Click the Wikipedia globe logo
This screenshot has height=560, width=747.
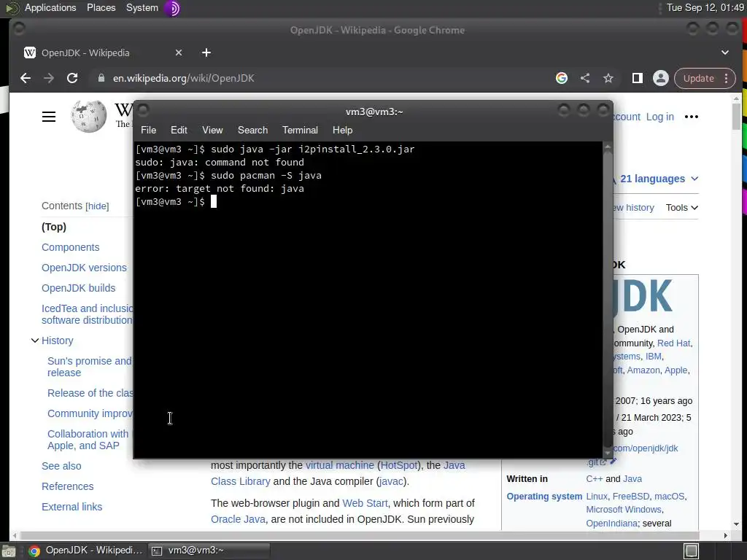point(88,116)
